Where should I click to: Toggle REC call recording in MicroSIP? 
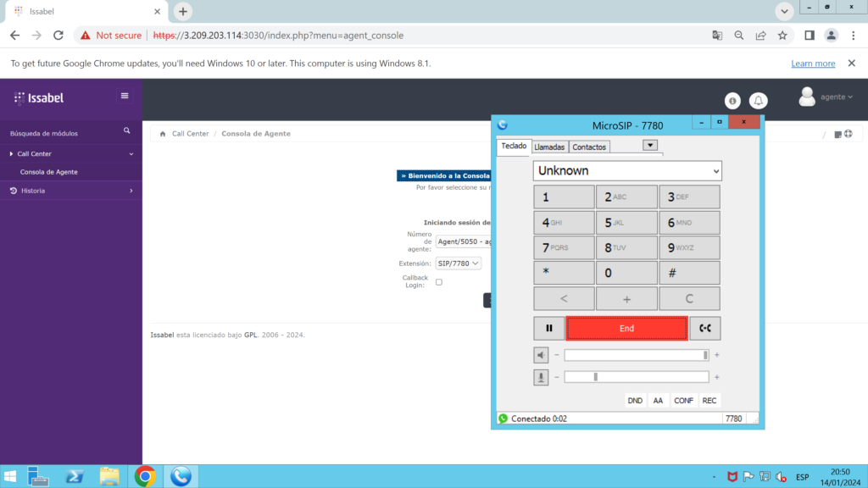coord(709,401)
